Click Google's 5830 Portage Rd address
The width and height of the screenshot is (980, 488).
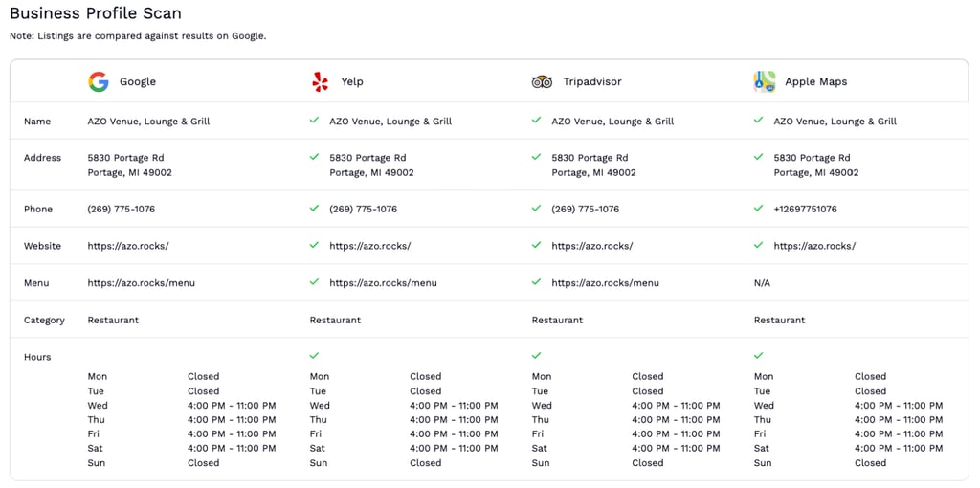[129, 165]
